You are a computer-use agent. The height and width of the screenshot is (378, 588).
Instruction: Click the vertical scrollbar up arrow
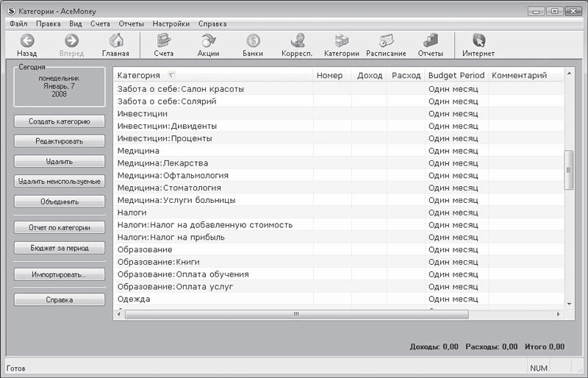pyautogui.click(x=569, y=74)
